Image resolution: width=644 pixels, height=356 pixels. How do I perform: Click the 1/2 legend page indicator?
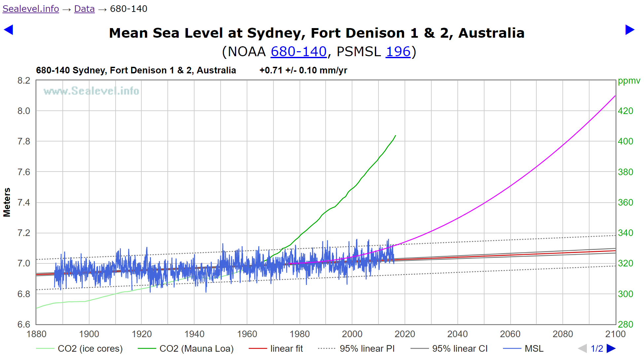(597, 348)
